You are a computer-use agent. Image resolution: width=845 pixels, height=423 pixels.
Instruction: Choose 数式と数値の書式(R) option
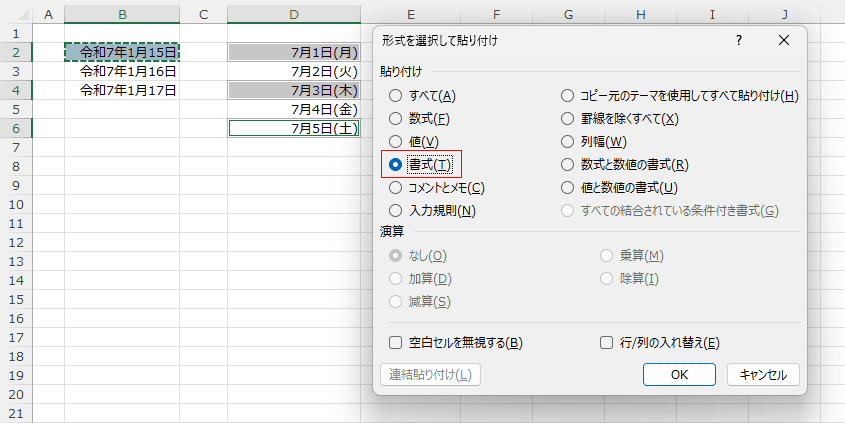pyautogui.click(x=568, y=164)
